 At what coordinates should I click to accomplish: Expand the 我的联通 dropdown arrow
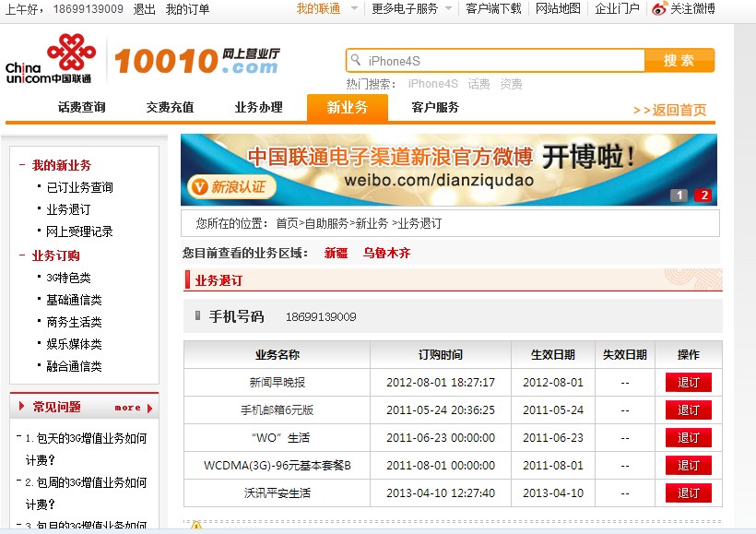354,8
